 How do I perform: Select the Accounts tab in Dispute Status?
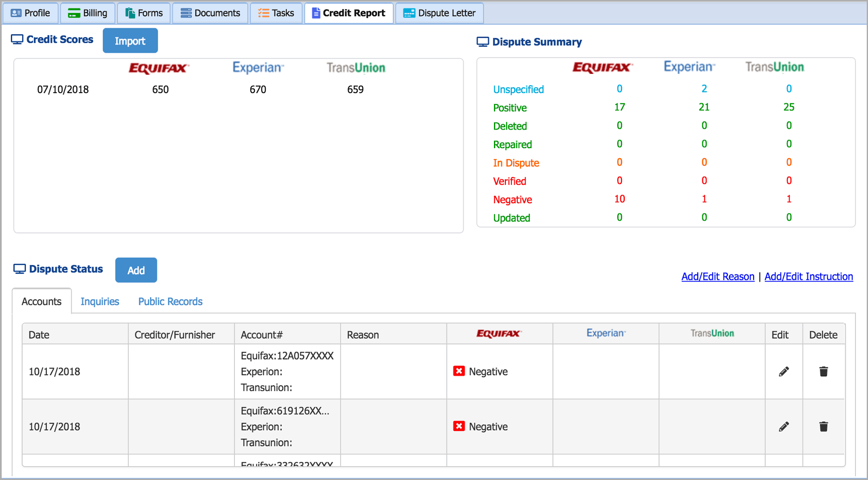[x=42, y=301]
